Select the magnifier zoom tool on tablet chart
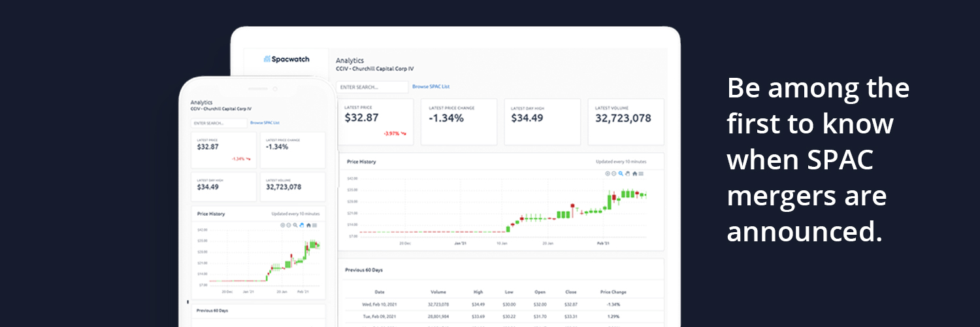Image resolution: width=980 pixels, height=327 pixels. click(x=621, y=173)
